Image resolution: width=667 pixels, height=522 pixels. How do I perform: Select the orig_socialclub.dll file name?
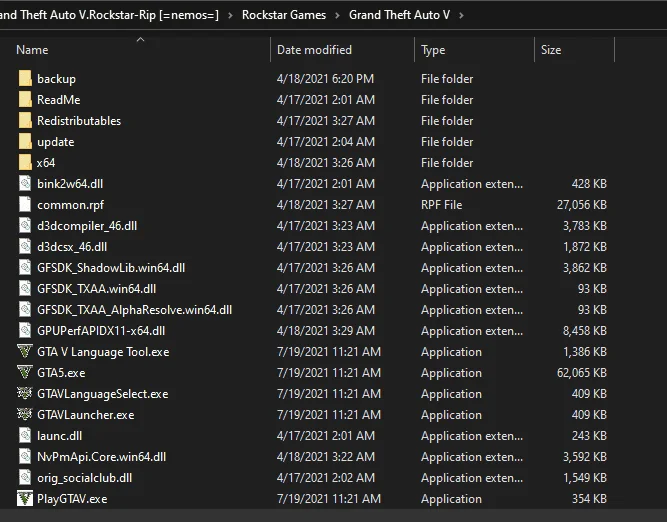[x=84, y=478]
